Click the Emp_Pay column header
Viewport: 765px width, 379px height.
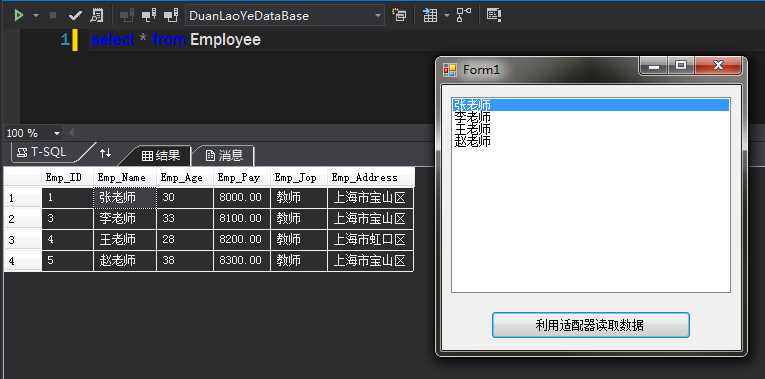(x=242, y=178)
